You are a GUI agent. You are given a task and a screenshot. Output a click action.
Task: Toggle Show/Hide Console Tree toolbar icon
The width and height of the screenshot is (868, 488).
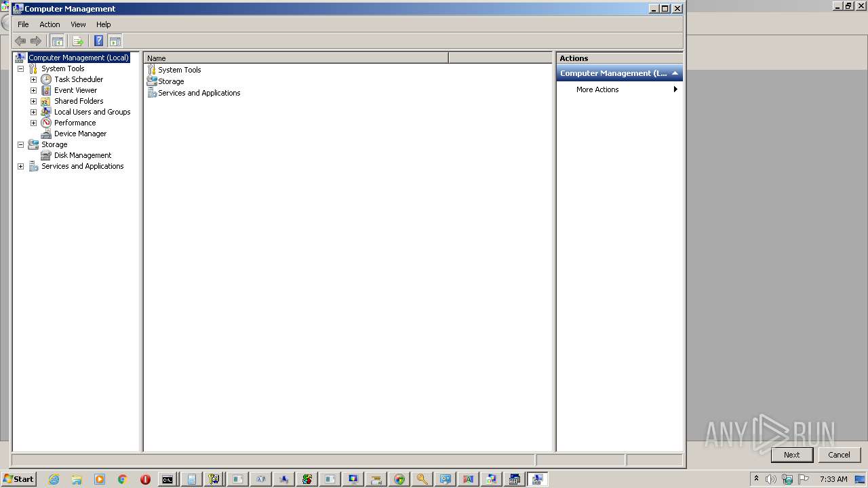pos(58,41)
